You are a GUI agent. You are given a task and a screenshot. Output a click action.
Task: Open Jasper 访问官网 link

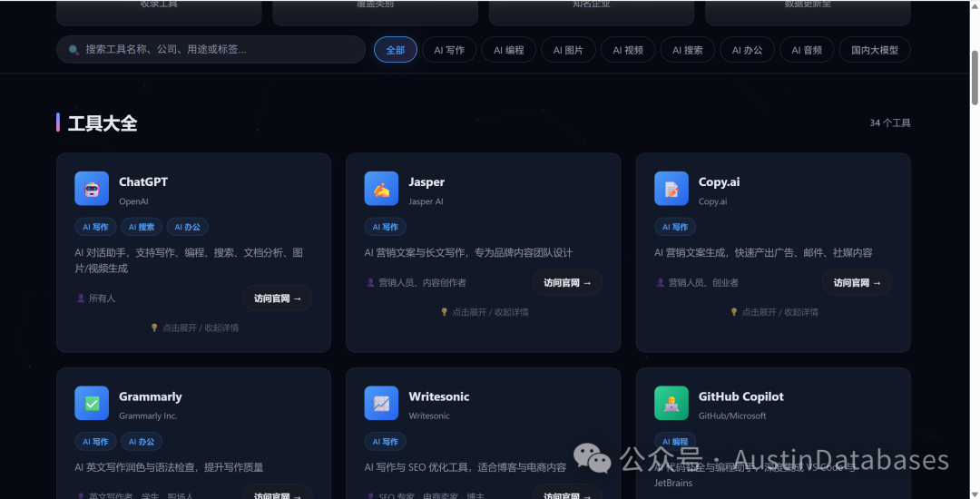click(x=567, y=283)
